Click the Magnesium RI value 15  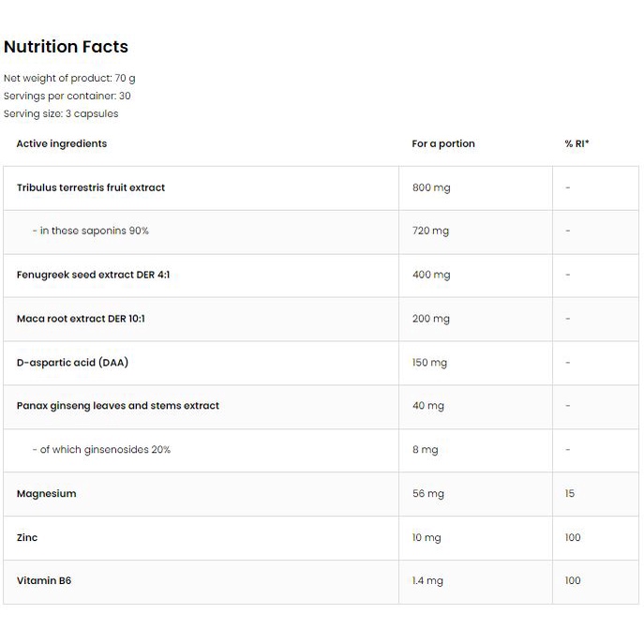(x=570, y=493)
